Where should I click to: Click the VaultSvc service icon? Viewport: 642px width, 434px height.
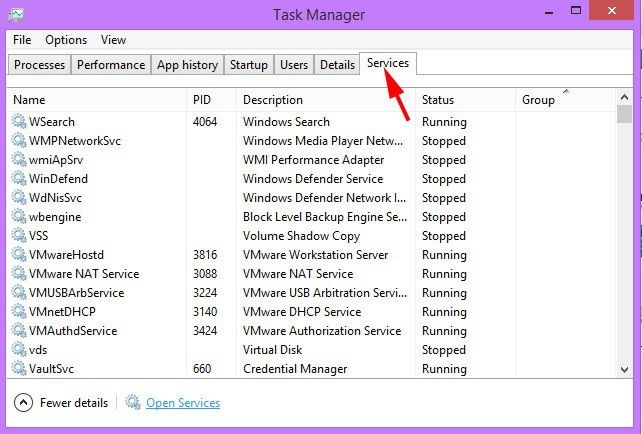[19, 368]
